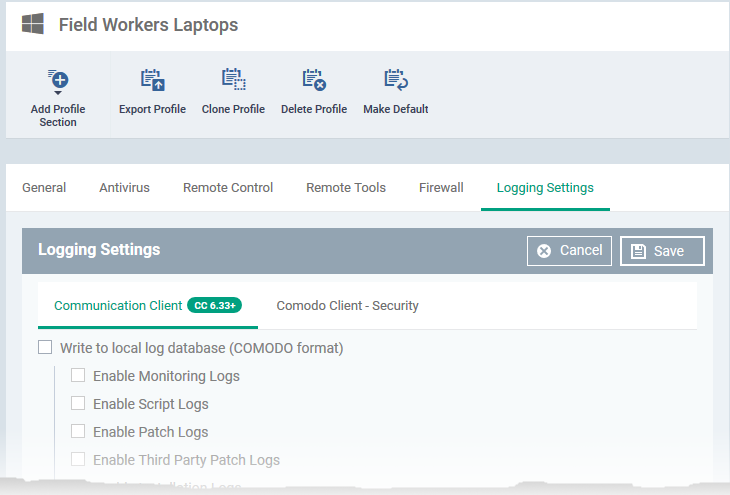
Task: Click the Windows logo icon beside profile name
Action: 33,24
